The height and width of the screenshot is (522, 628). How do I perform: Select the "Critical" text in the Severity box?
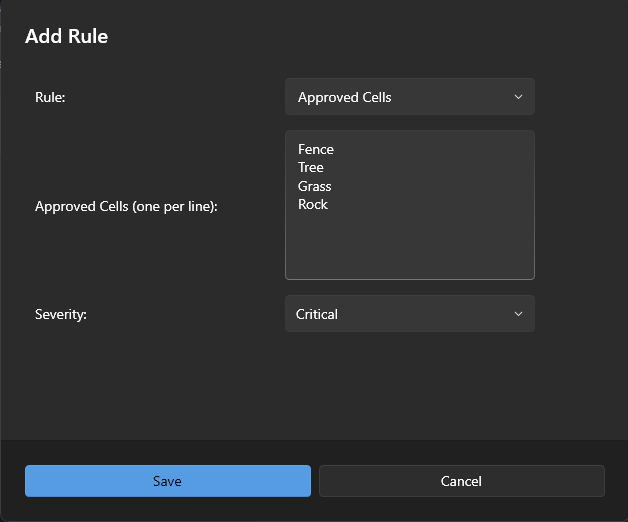pos(317,314)
